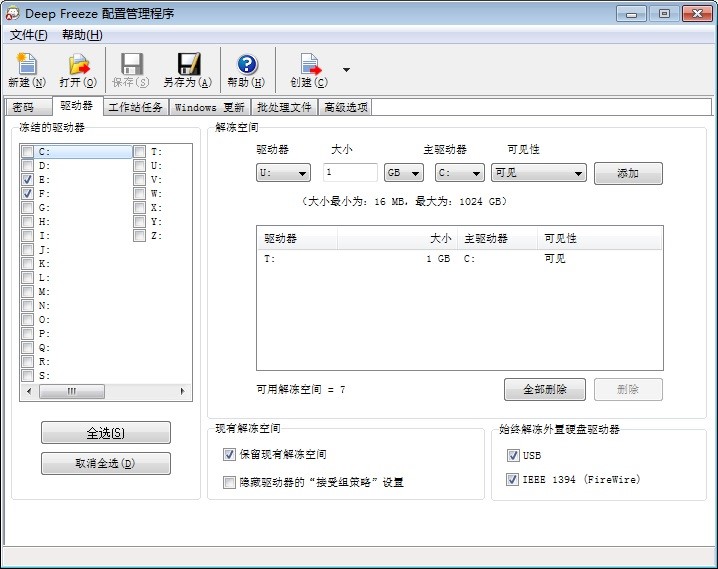This screenshot has width=718, height=569.
Task: Open the 可见 visibility dropdown
Action: [x=538, y=173]
